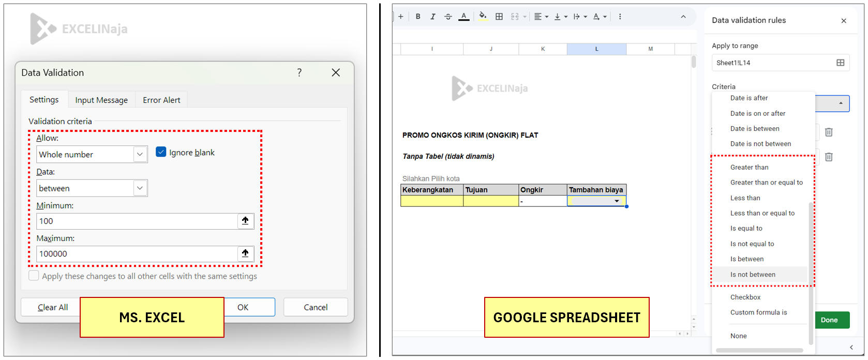Click the vertical scrollbar of the spreadsheet
This screenshot has height=360, width=868.
(x=694, y=62)
